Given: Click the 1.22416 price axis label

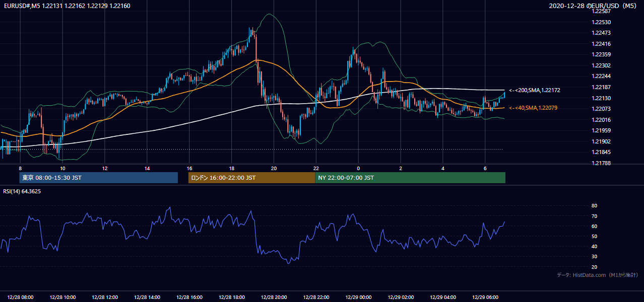Looking at the screenshot, I should [x=602, y=44].
